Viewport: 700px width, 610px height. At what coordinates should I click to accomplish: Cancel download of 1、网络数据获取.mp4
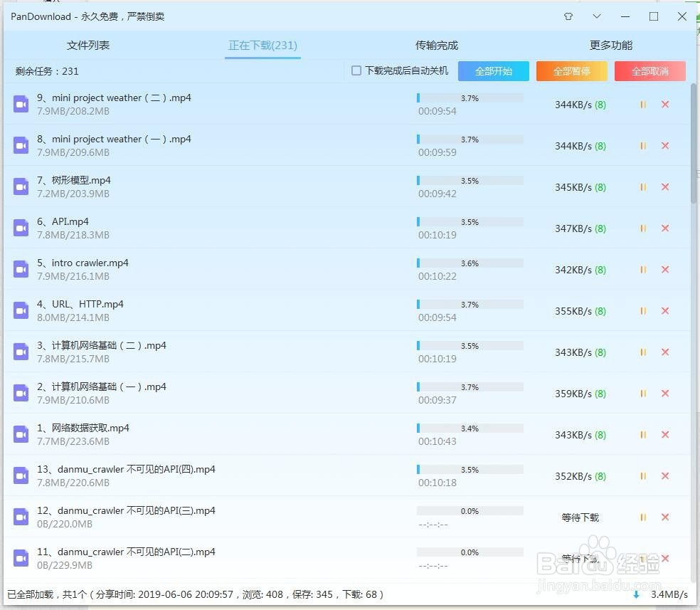[x=665, y=434]
